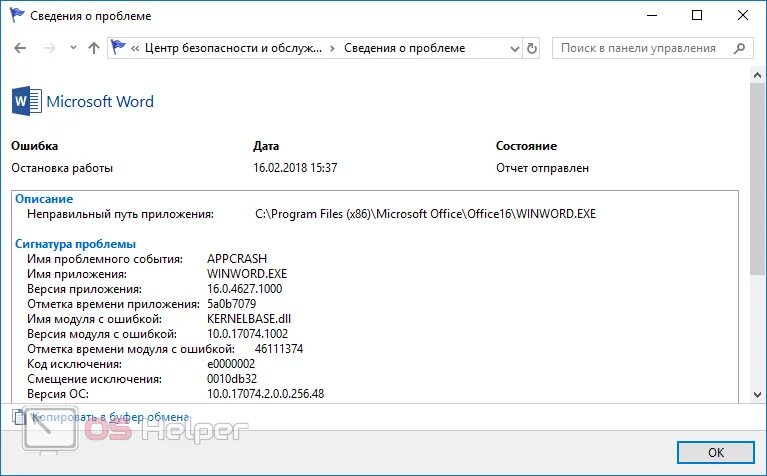Click the date 16.02.2018 15:37
767x476 pixels.
coord(295,168)
